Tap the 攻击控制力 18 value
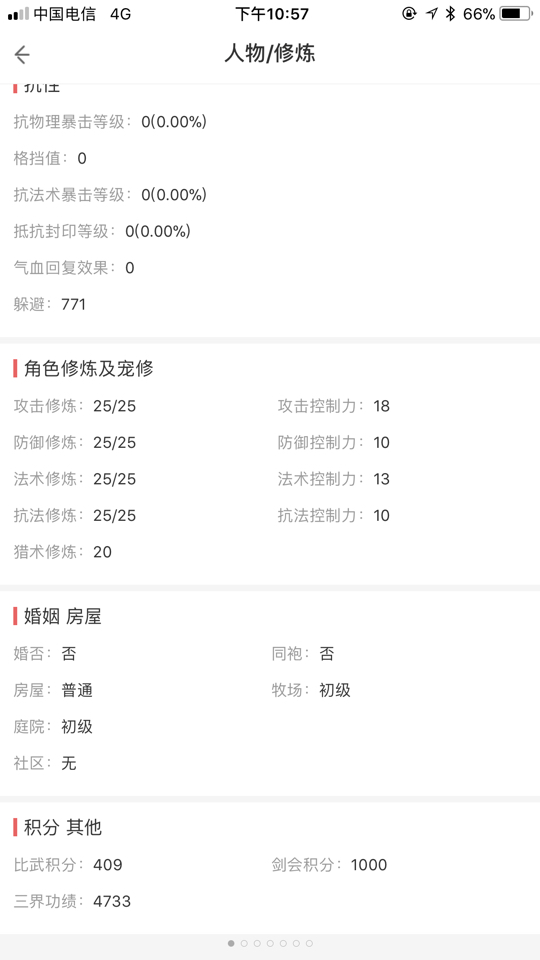The width and height of the screenshot is (540, 960). click(381, 406)
